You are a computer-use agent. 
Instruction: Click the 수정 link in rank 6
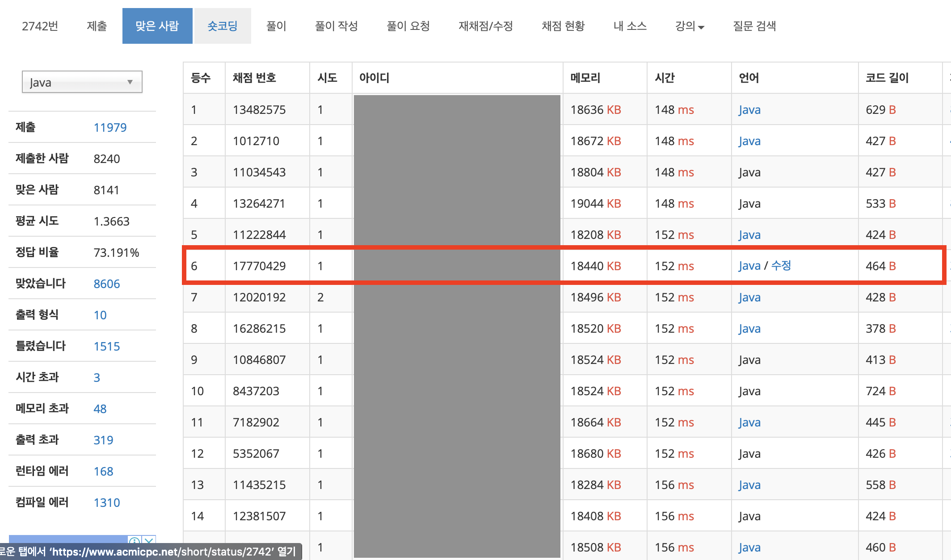tap(781, 266)
